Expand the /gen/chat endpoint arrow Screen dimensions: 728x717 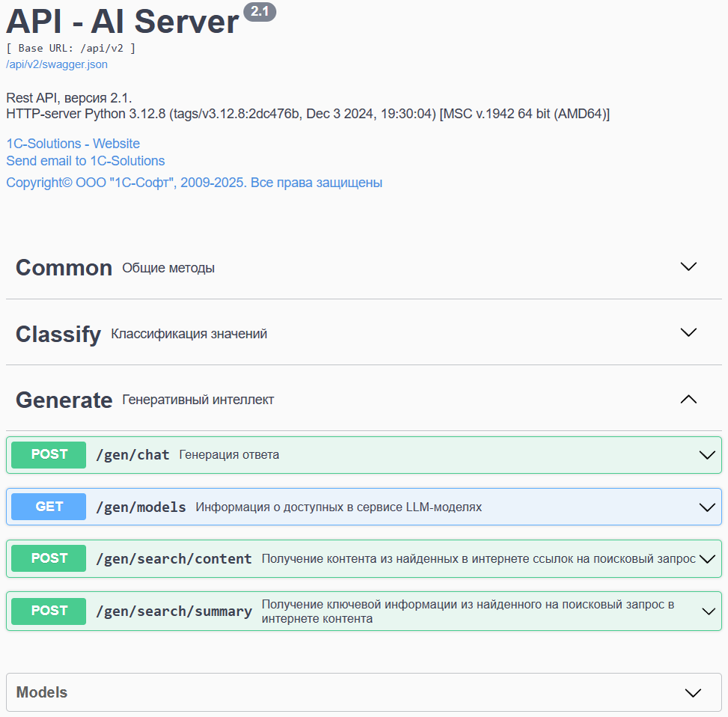click(x=706, y=455)
